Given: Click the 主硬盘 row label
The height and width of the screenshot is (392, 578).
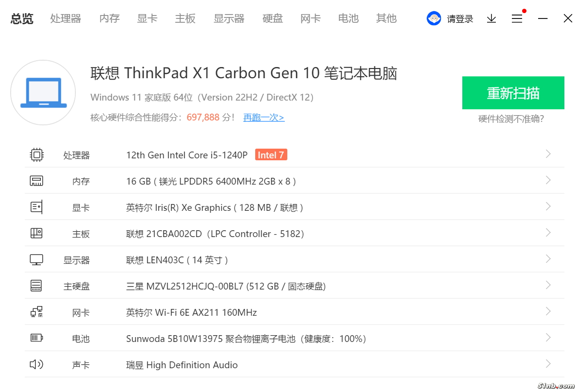Looking at the screenshot, I should click(x=77, y=286).
